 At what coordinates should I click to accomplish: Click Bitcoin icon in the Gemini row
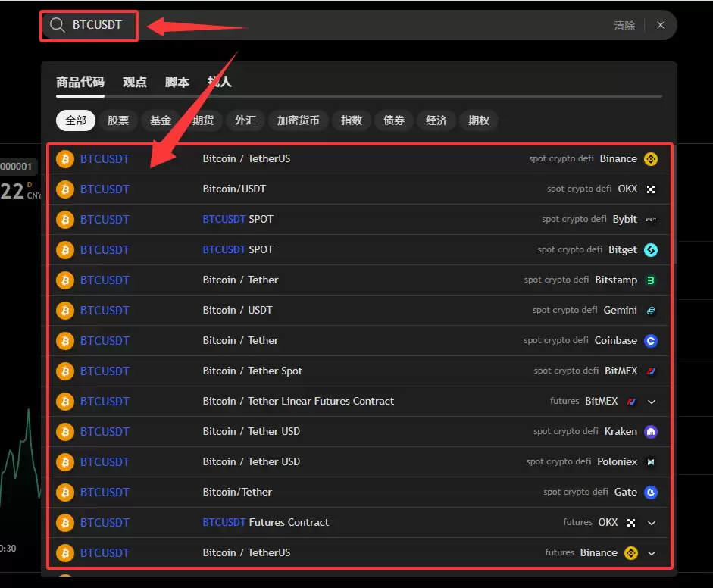65,311
